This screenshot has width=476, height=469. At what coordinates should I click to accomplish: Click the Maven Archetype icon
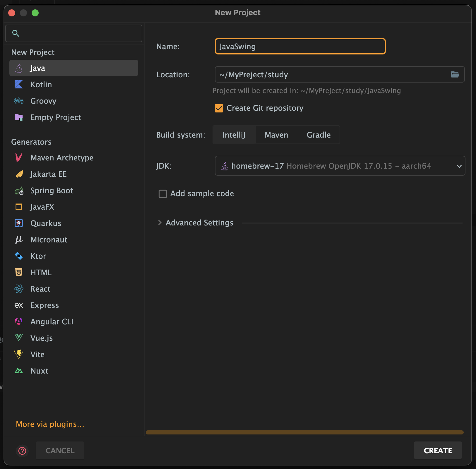tap(19, 158)
